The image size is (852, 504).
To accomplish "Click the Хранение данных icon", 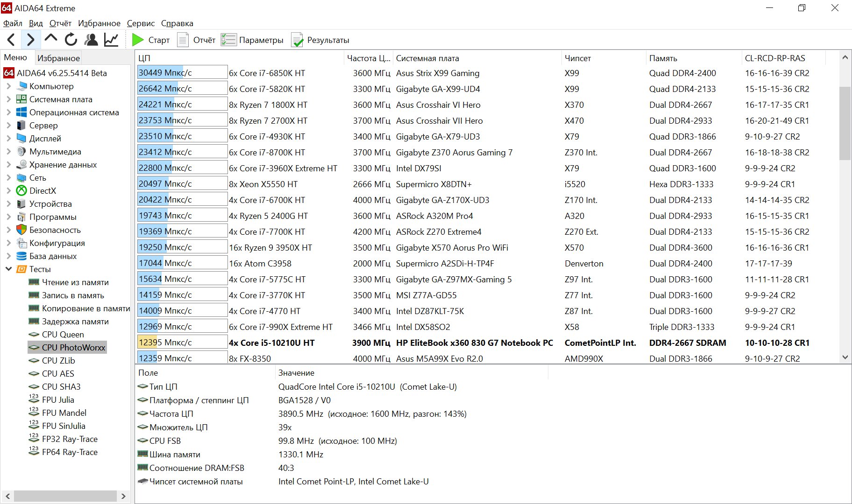I will tap(21, 165).
